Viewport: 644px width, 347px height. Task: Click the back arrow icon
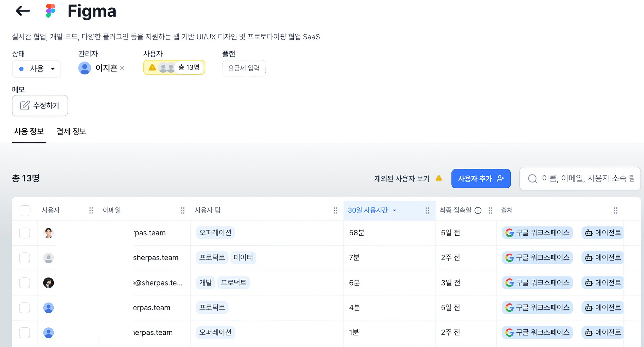(23, 11)
